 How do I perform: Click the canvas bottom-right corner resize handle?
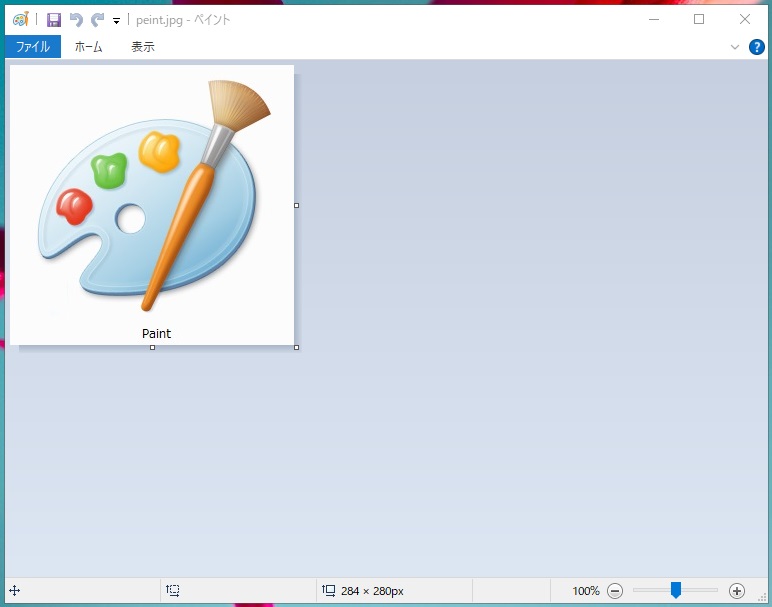(x=296, y=347)
